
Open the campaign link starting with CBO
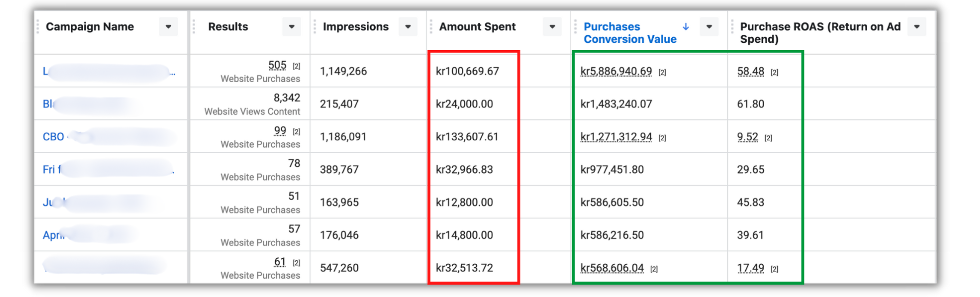click(54, 137)
